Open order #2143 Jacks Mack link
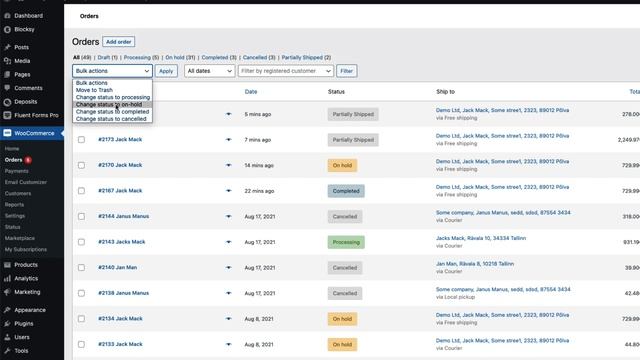 click(x=122, y=242)
